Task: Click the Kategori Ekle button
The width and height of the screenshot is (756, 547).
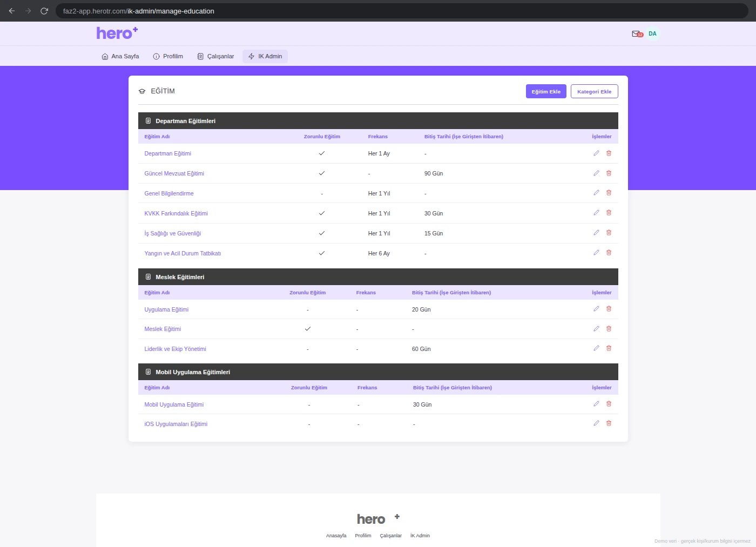Action: 595,91
